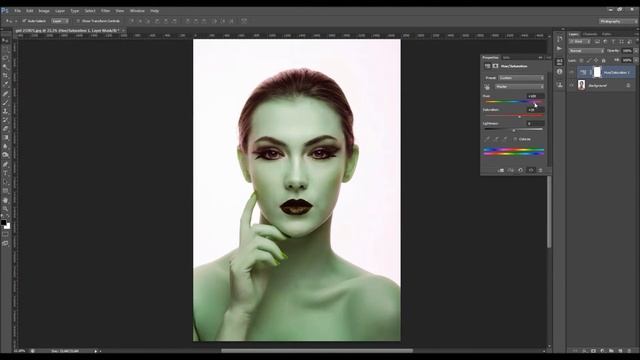
Task: Select the Gradient tool
Action: tap(5, 137)
